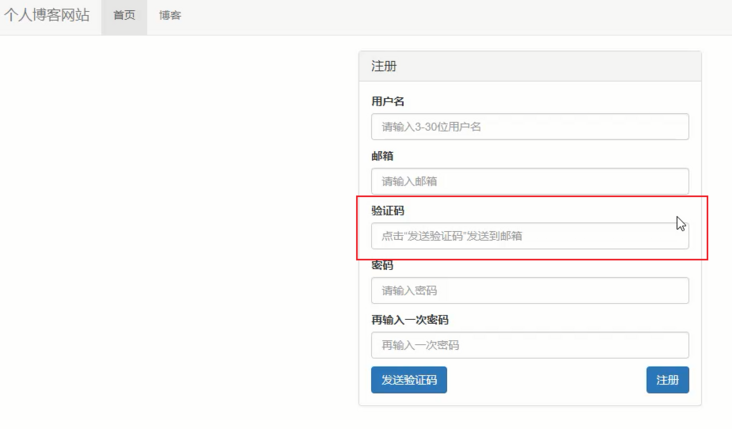Screen dimensions: 732x429
Task: Click the 再输入一次密码 field label
Action: pyautogui.click(x=409, y=320)
